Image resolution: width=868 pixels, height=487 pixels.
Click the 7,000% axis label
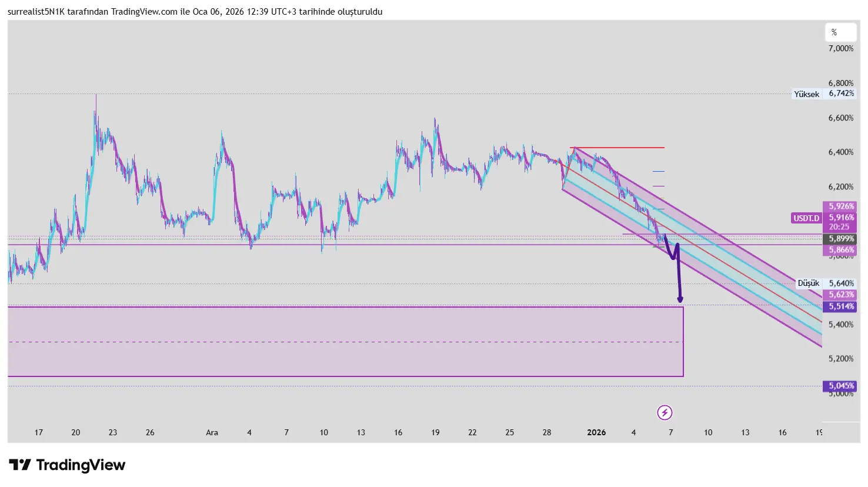click(x=841, y=48)
